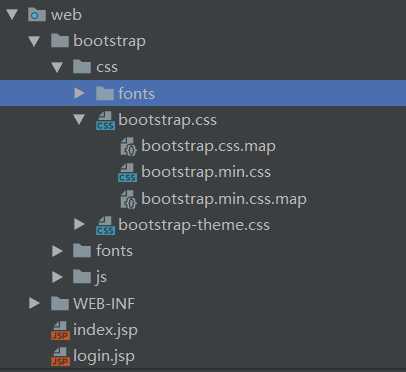Click the folder icon of the unselected fonts row

click(x=82, y=251)
